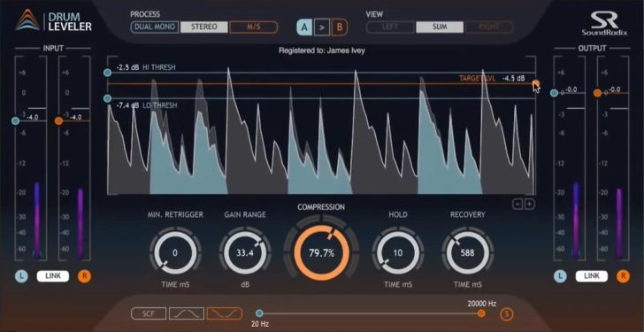Click the SoundRadix logo
Image resolution: width=644 pixels, height=332 pixels.
604,23
